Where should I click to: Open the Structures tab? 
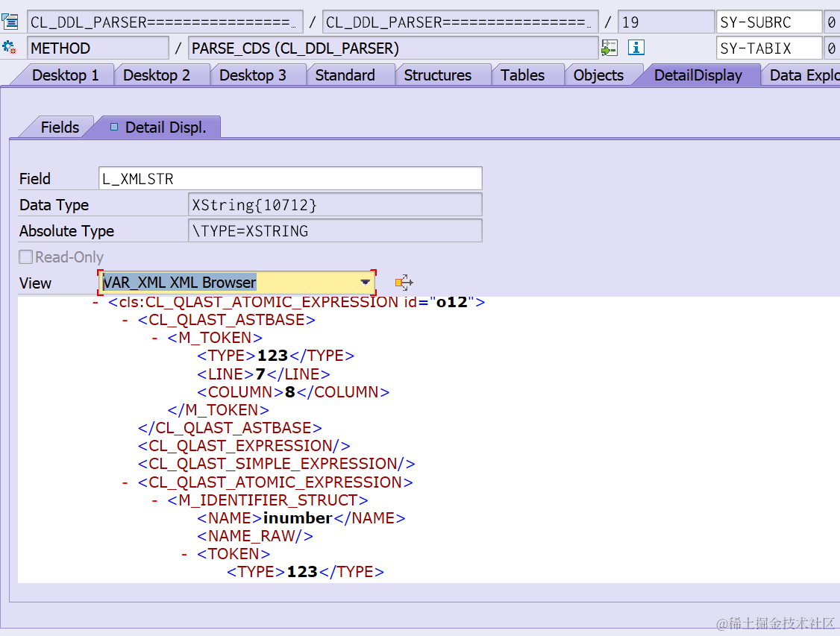438,75
